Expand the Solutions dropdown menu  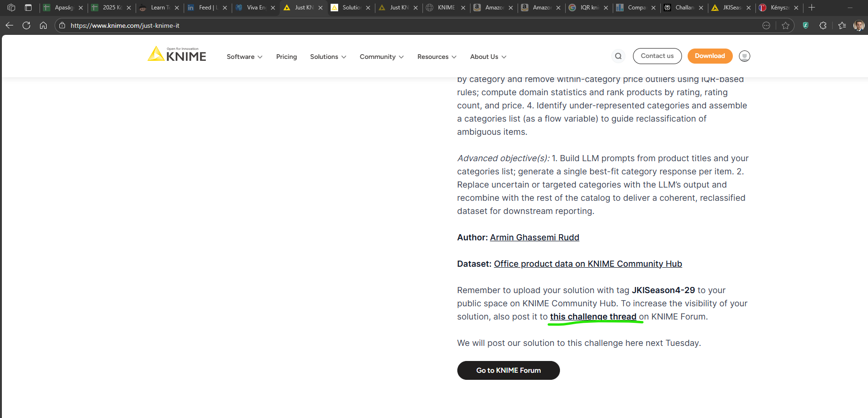[328, 57]
